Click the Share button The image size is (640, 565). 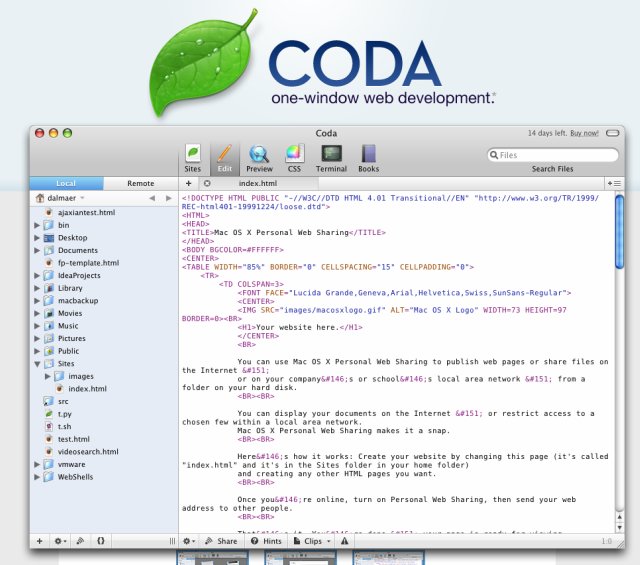tap(221, 541)
